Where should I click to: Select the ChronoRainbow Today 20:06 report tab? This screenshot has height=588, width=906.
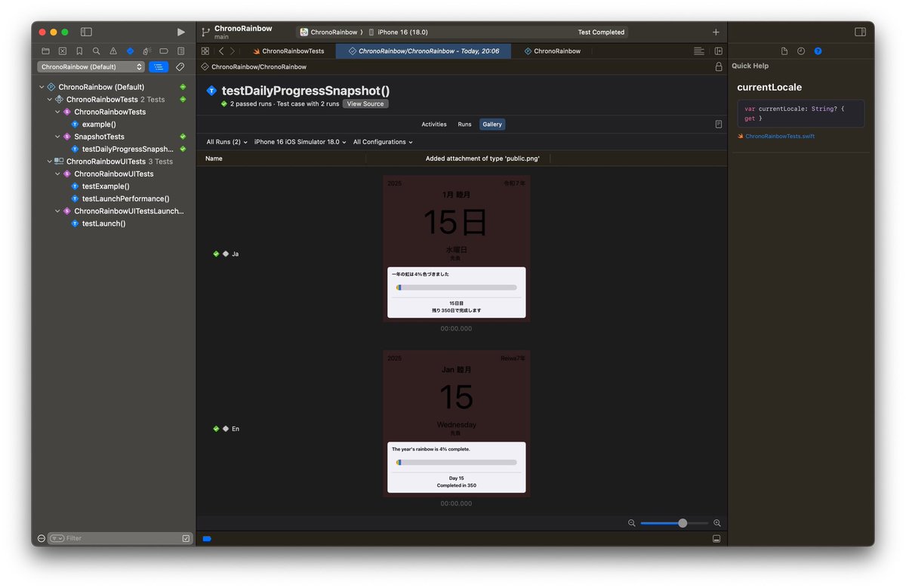(424, 51)
